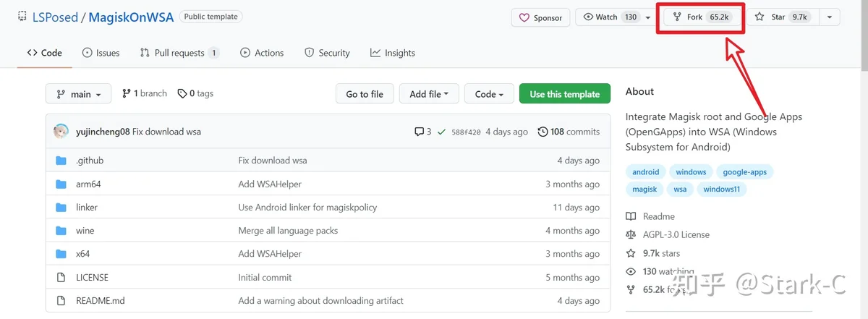Open the yujincheng08 author link
This screenshot has height=319, width=868.
coord(103,132)
